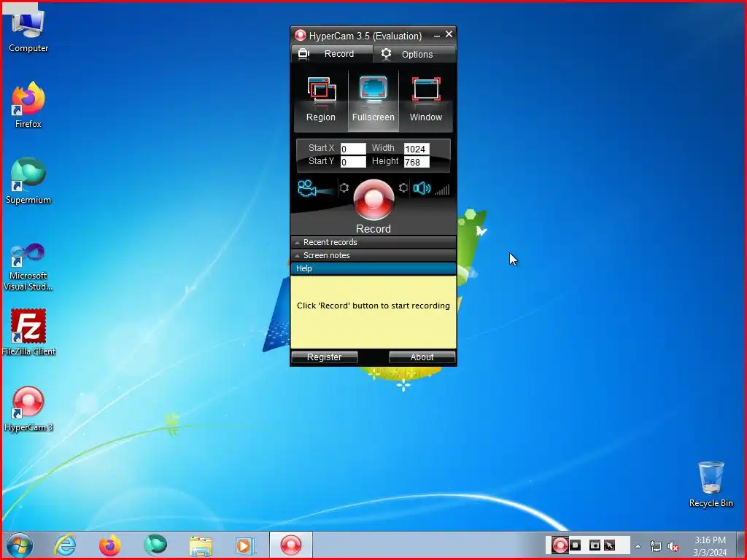
Task: Click the help text 'Click Record button to start recording'
Action: pyautogui.click(x=373, y=306)
